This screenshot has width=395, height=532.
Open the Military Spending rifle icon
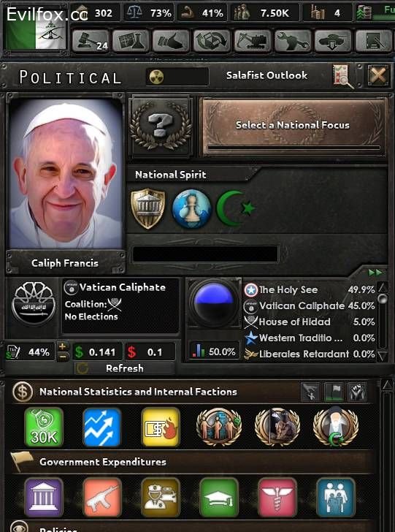(102, 497)
